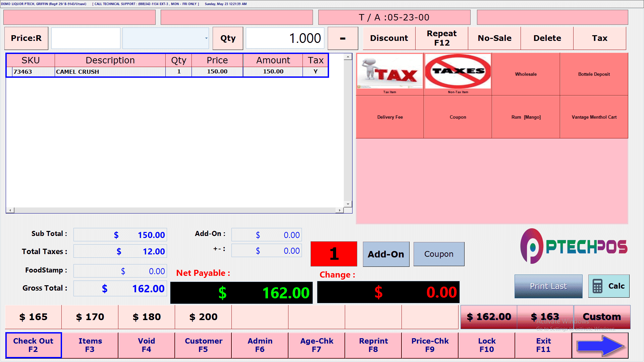Open Items F3 menu
Image resolution: width=644 pixels, height=362 pixels.
click(x=90, y=345)
